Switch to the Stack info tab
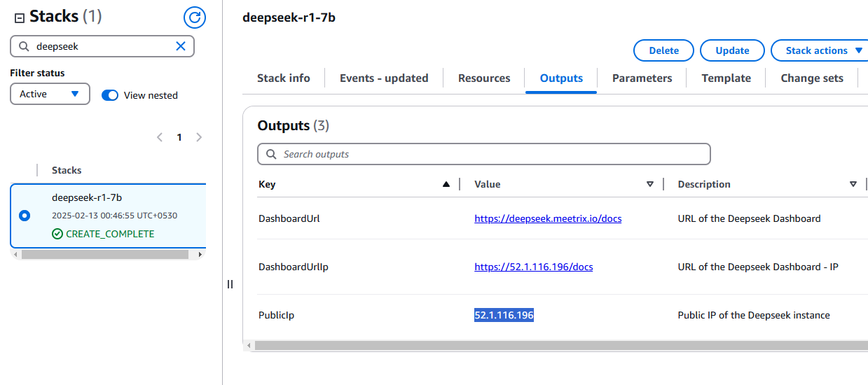Image resolution: width=868 pixels, height=385 pixels. coord(284,78)
